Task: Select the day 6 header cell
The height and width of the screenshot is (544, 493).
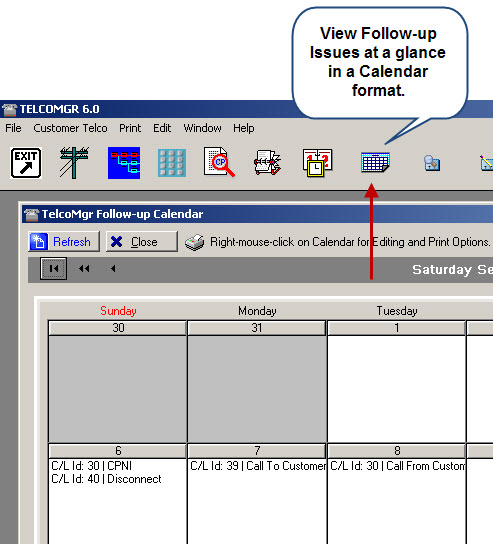Action: point(118,451)
